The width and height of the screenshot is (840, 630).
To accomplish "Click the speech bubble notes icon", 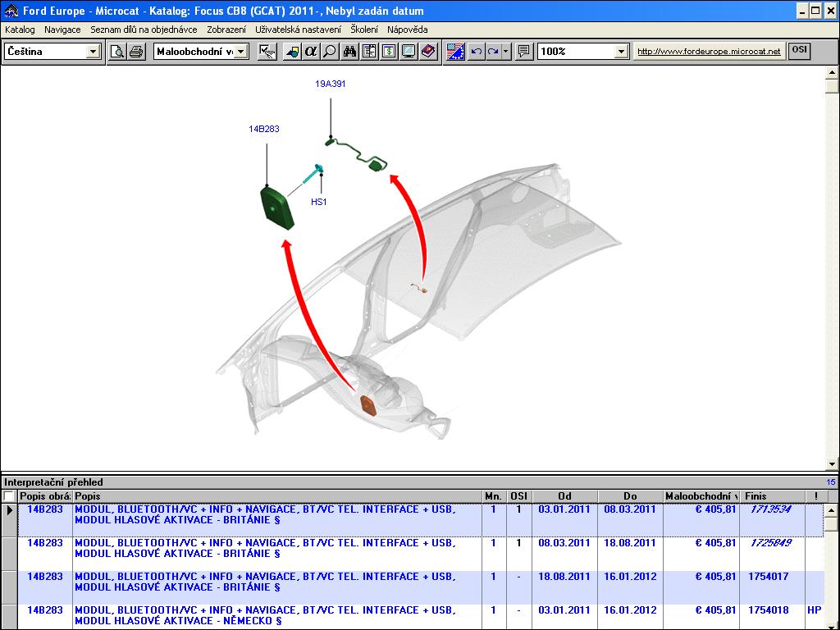I will [x=524, y=52].
